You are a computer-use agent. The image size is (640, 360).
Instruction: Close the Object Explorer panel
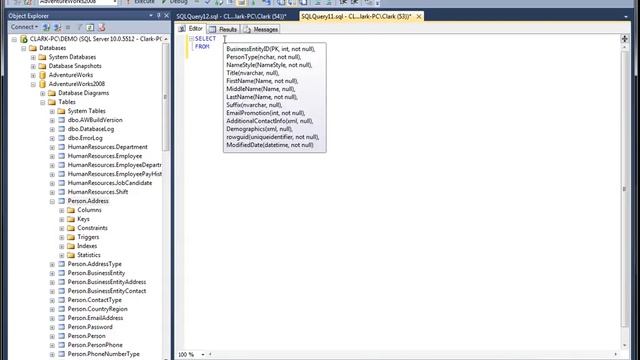tap(167, 16)
